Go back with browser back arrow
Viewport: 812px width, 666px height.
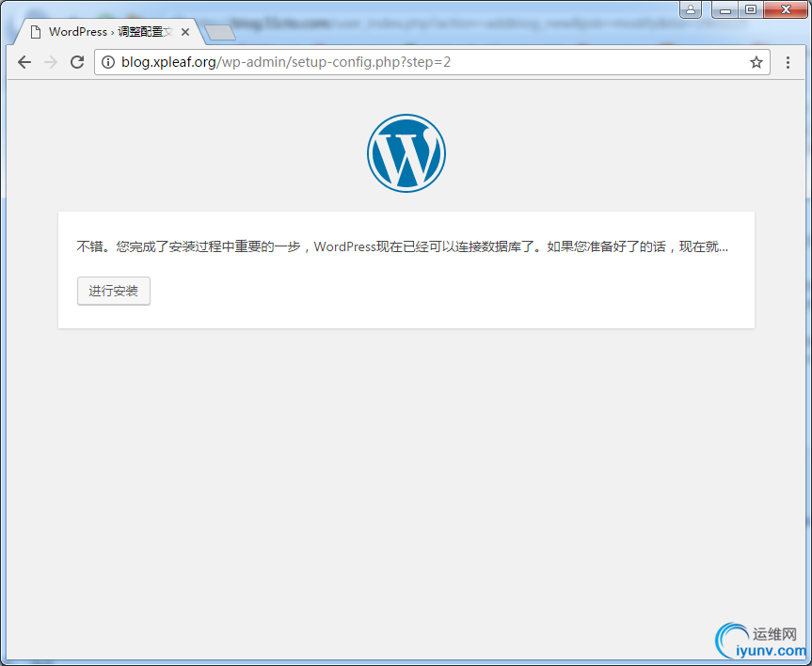pyautogui.click(x=24, y=62)
